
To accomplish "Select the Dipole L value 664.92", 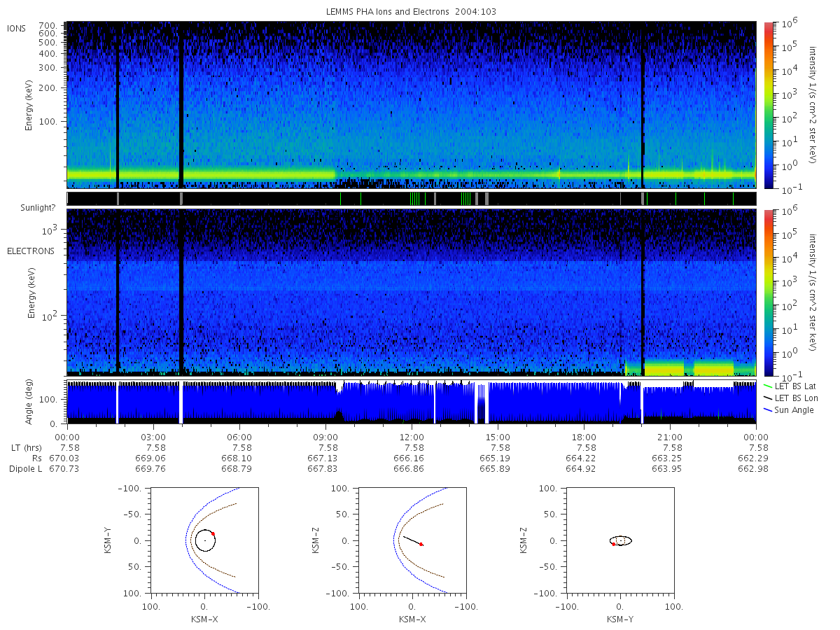I will [x=580, y=468].
